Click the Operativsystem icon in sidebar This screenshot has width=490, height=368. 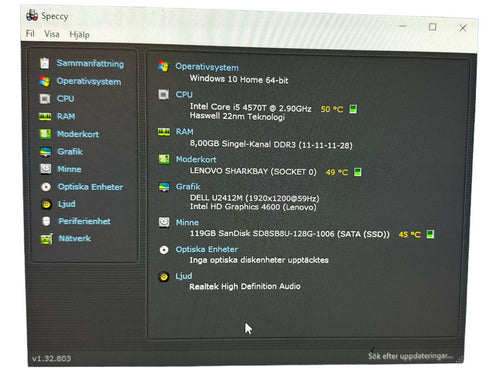click(x=45, y=81)
